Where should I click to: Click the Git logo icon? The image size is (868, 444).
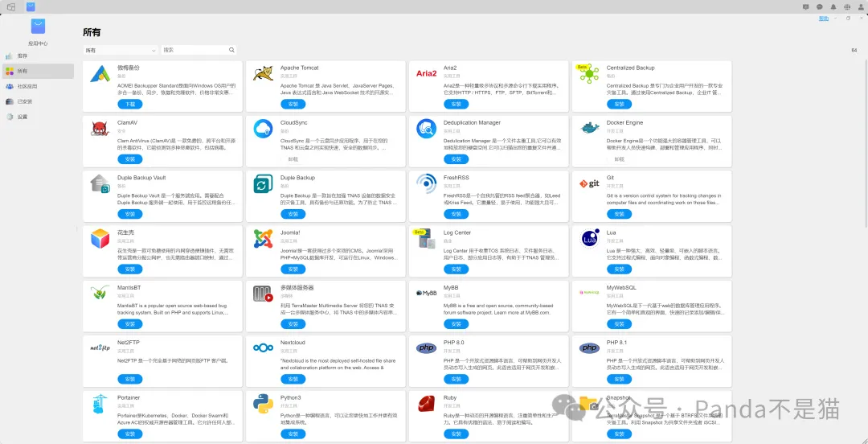(590, 183)
